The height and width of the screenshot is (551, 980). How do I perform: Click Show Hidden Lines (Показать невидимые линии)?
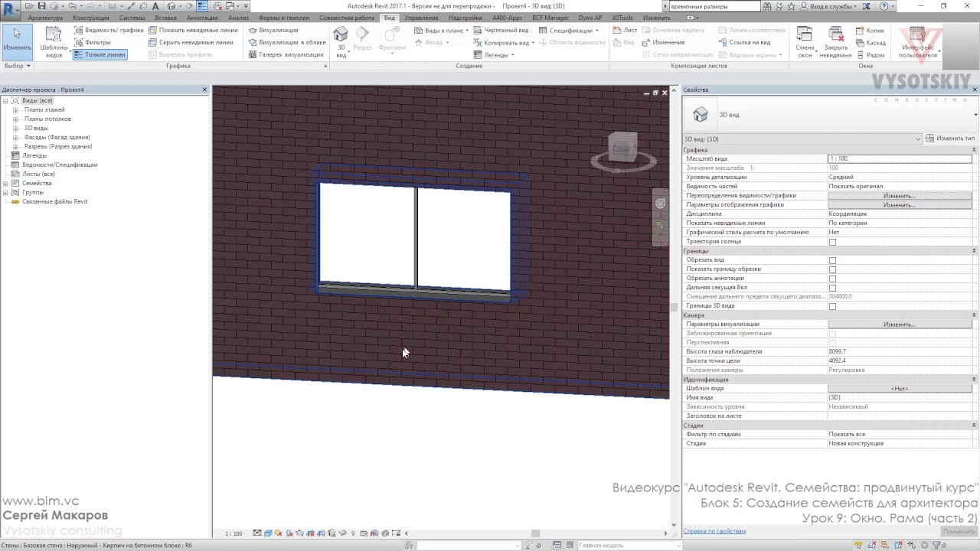tap(193, 31)
